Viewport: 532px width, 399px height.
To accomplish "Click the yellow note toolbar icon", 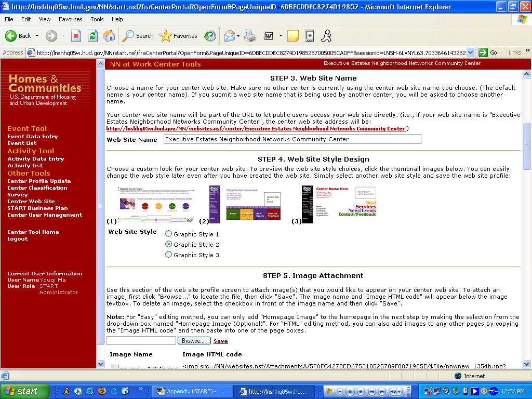I will (x=293, y=36).
